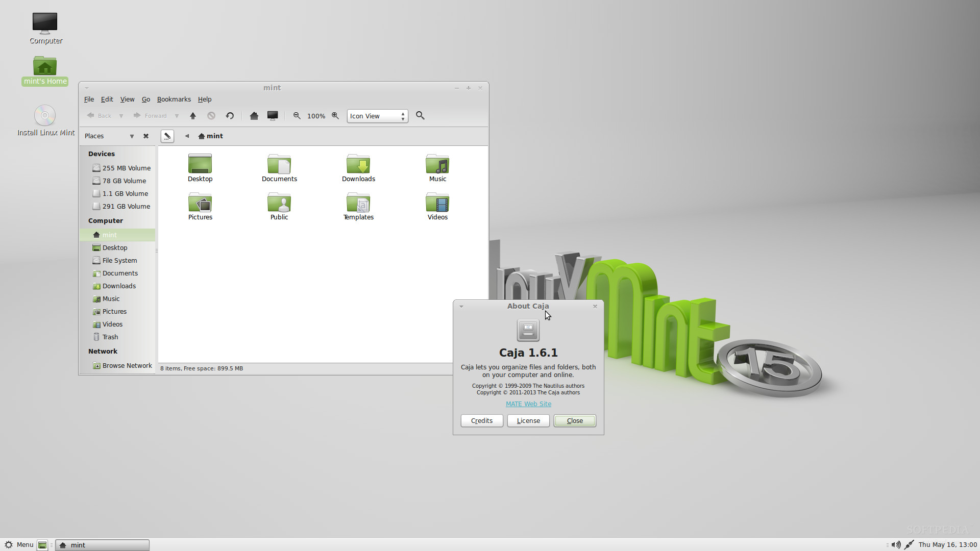Click the Back navigation button

[x=99, y=116]
